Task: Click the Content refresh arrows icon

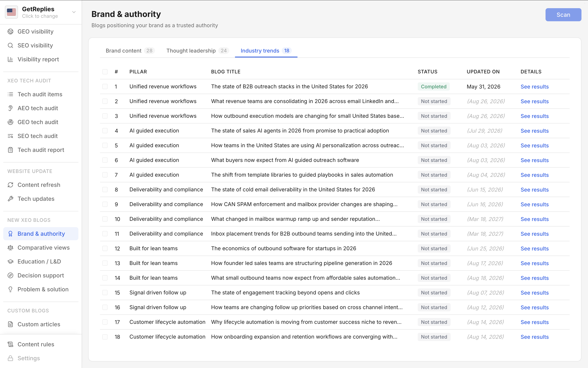Action: pos(10,185)
